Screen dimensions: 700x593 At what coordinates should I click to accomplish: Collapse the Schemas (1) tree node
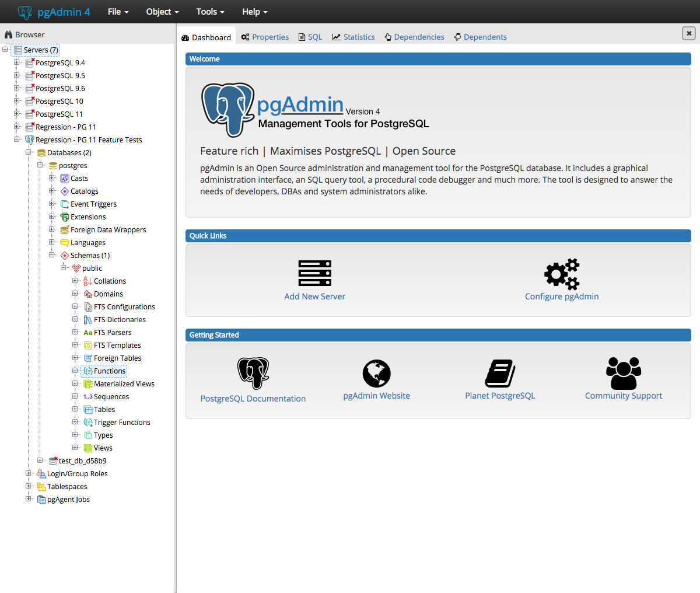52,255
